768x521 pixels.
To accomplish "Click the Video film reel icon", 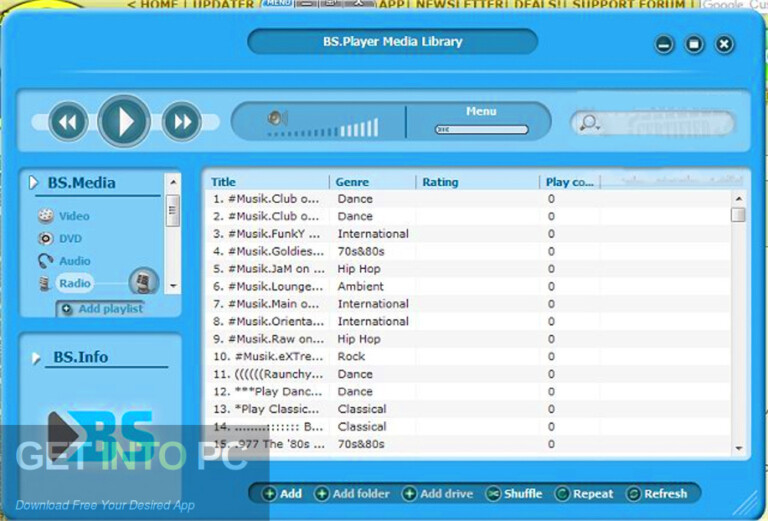I will 46,215.
